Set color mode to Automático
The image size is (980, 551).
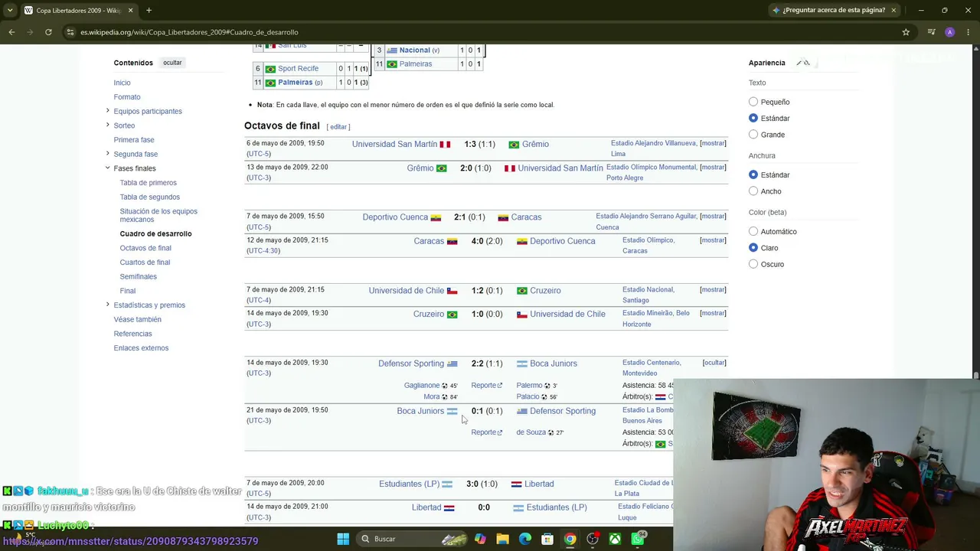[x=753, y=231]
